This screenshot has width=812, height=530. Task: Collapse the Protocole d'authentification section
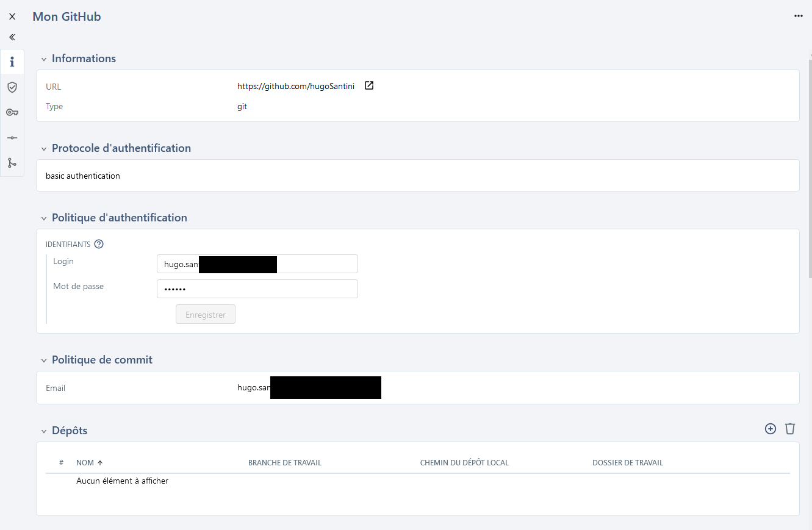point(44,149)
